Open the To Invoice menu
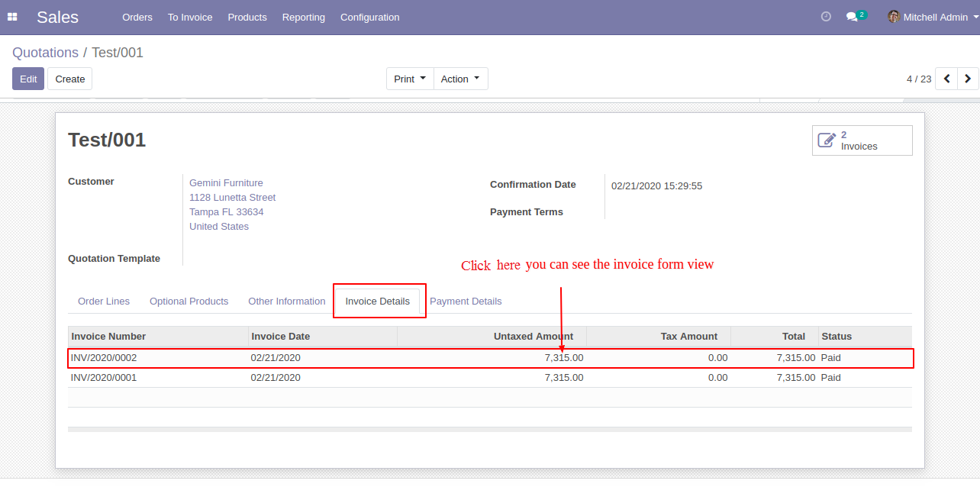 (190, 17)
